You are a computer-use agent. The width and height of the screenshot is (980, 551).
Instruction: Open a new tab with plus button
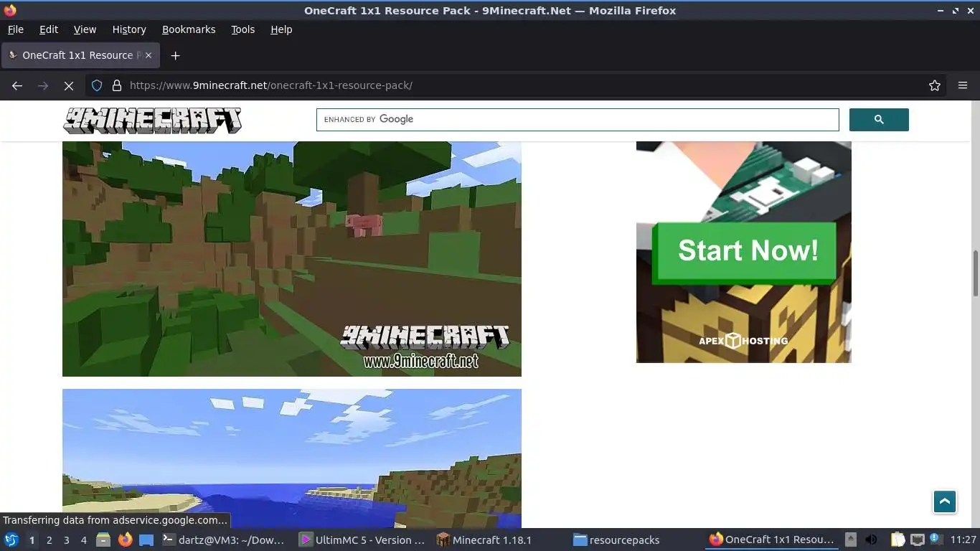(175, 55)
